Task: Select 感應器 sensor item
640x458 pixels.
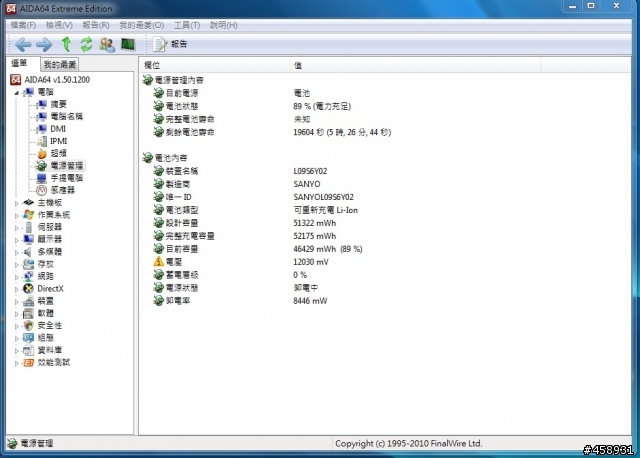Action: click(x=62, y=190)
